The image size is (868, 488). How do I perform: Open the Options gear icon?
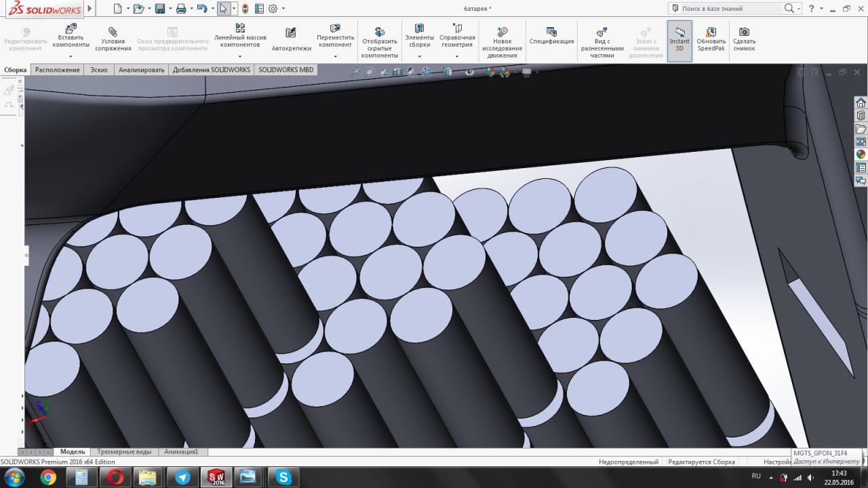coord(273,9)
